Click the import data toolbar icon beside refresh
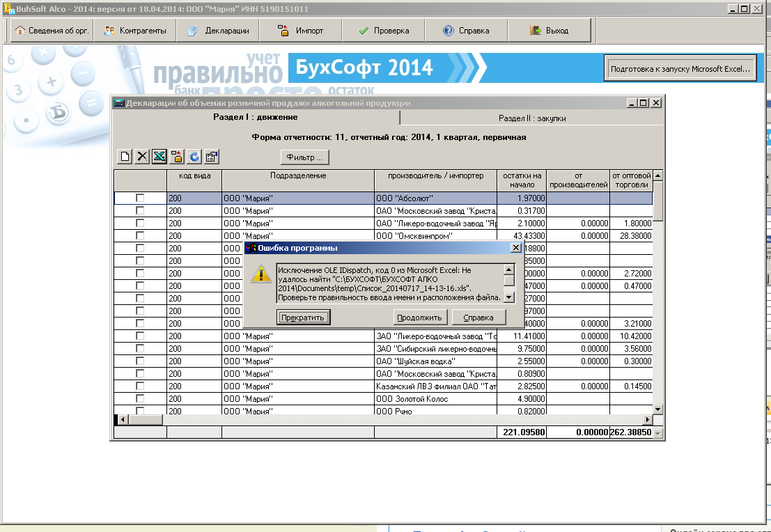The width and height of the screenshot is (771, 532). click(178, 157)
